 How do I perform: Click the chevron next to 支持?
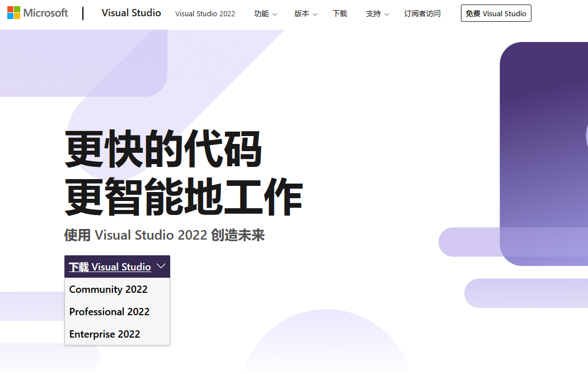point(386,14)
